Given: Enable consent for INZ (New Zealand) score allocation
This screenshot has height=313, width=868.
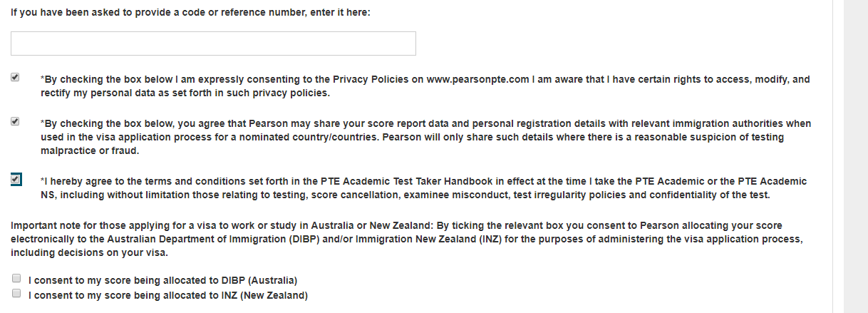Looking at the screenshot, I should click(x=16, y=293).
